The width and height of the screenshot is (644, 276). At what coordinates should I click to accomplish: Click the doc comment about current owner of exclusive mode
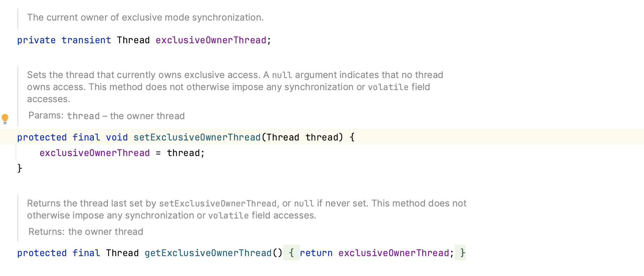coord(145,17)
